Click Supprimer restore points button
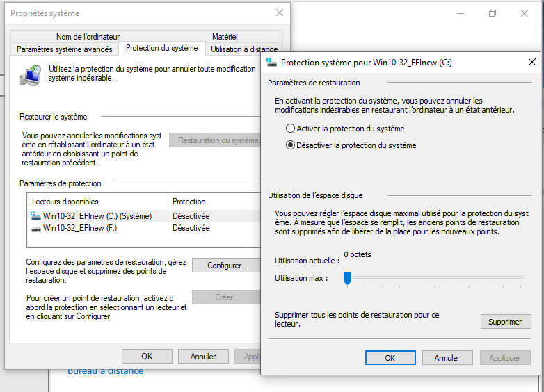Screen dimensions: 544x392 coord(506,322)
